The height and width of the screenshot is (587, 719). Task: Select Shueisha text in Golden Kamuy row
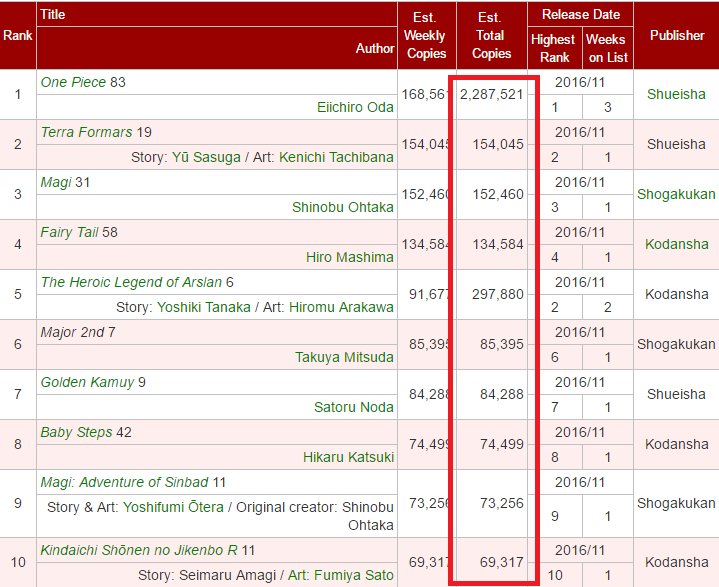coord(676,394)
